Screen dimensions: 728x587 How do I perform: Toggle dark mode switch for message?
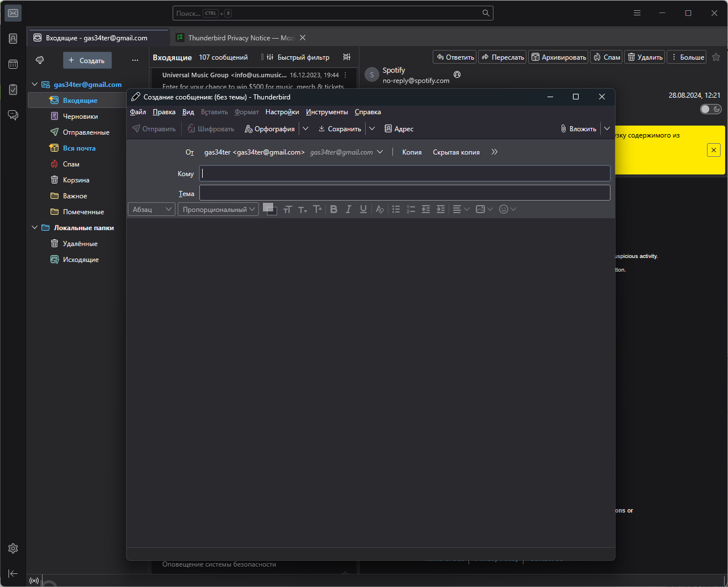point(710,109)
